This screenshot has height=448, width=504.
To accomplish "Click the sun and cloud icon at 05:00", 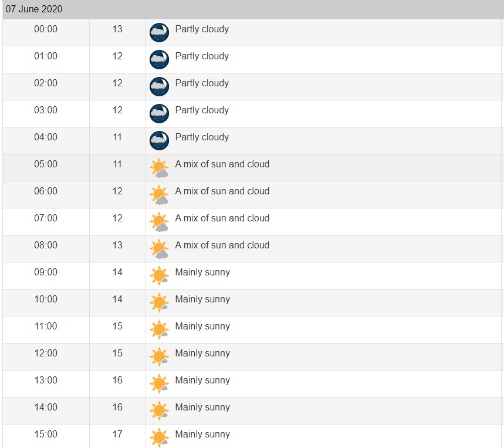I will point(159,168).
